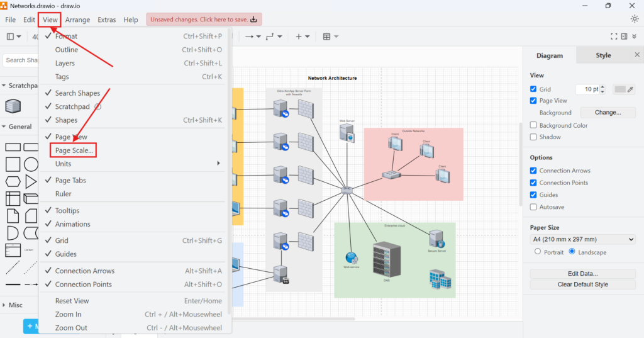Open the waypoint connector style tool
The image size is (644, 338).
coord(270,37)
